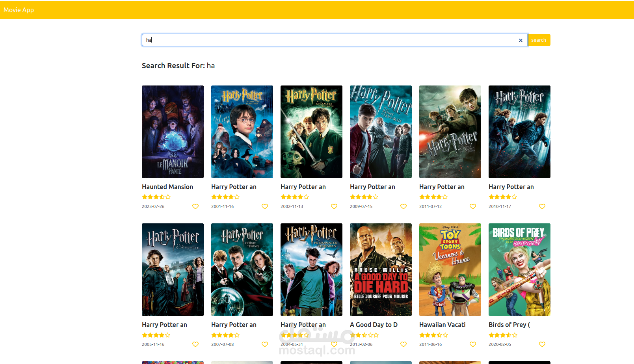Screen dimensions: 634x364
Task: Toggle the heart beside date 2002-11-13
Action: (334, 206)
